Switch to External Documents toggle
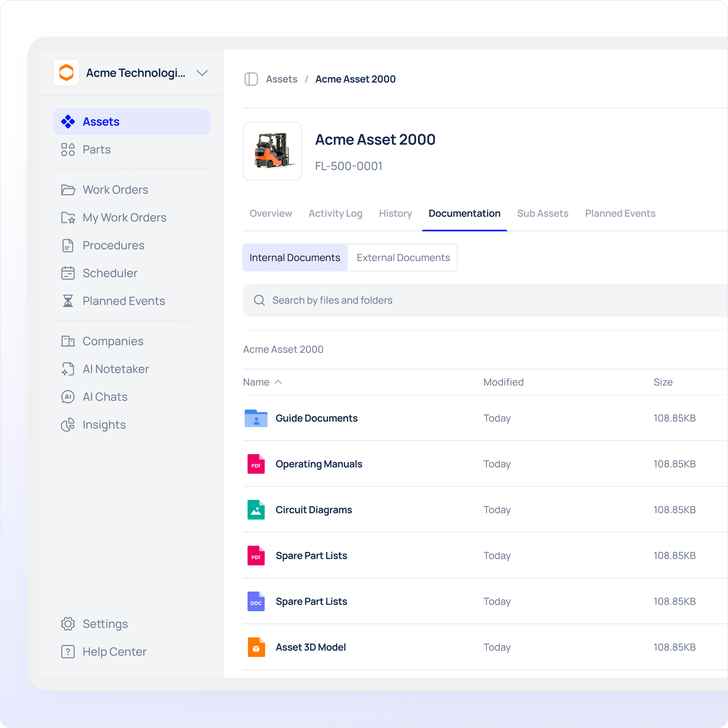The image size is (728, 728). point(403,258)
